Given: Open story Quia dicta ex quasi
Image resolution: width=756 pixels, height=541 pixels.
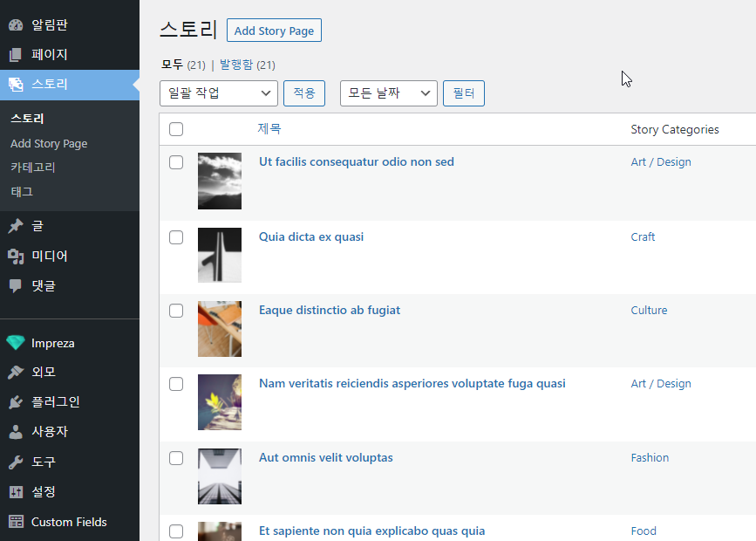Looking at the screenshot, I should pyautogui.click(x=311, y=237).
